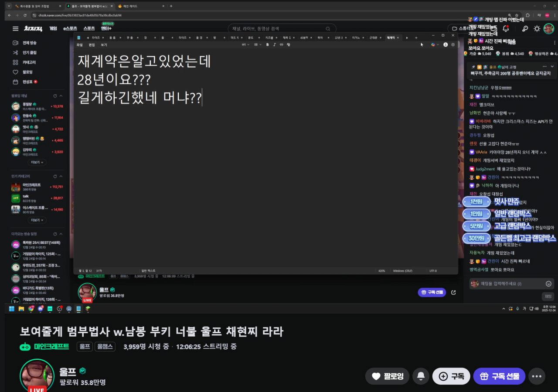
Task: Switch to the e스포츠 navigation tab
Action: pyautogui.click(x=70, y=29)
